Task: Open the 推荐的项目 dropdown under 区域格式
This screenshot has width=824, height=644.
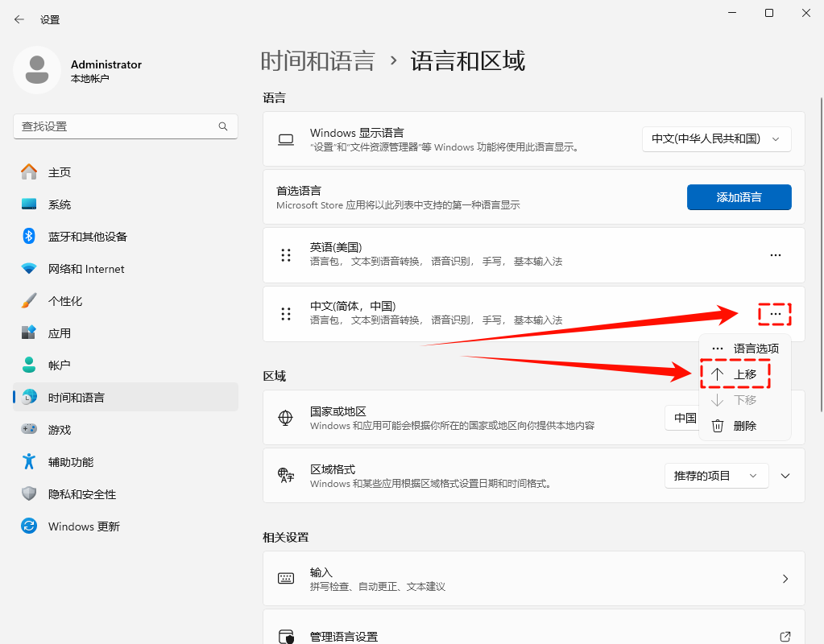Action: coord(716,476)
